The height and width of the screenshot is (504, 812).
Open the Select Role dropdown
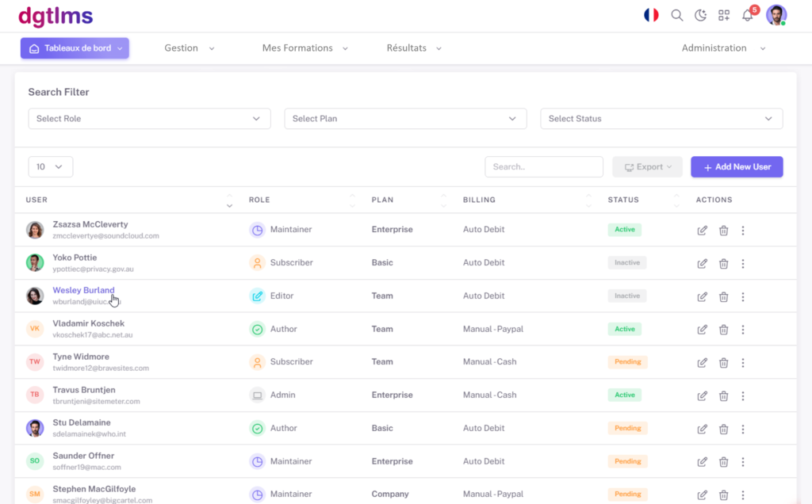coord(149,118)
